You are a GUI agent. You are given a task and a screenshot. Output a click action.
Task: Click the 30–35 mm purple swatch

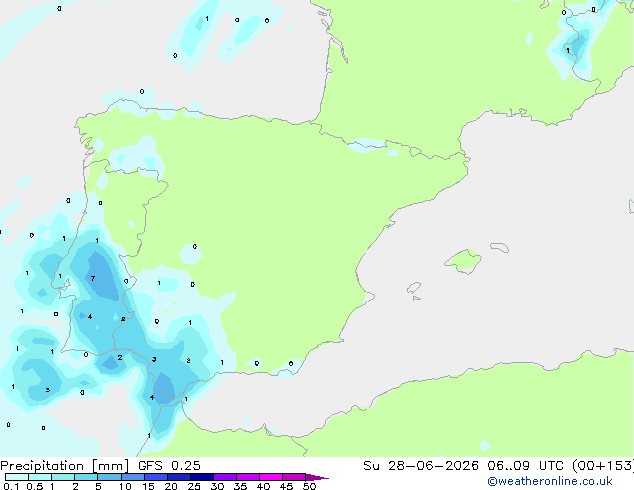pos(224,477)
